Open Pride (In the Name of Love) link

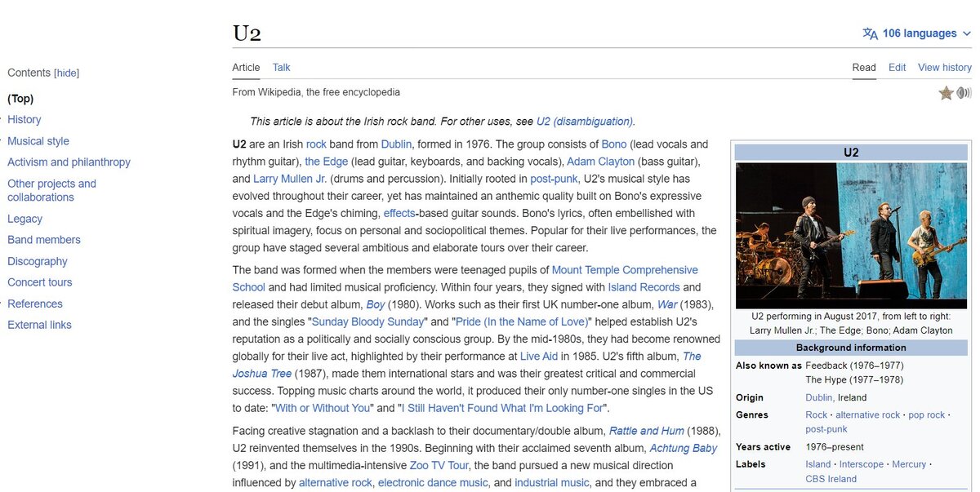(x=523, y=321)
